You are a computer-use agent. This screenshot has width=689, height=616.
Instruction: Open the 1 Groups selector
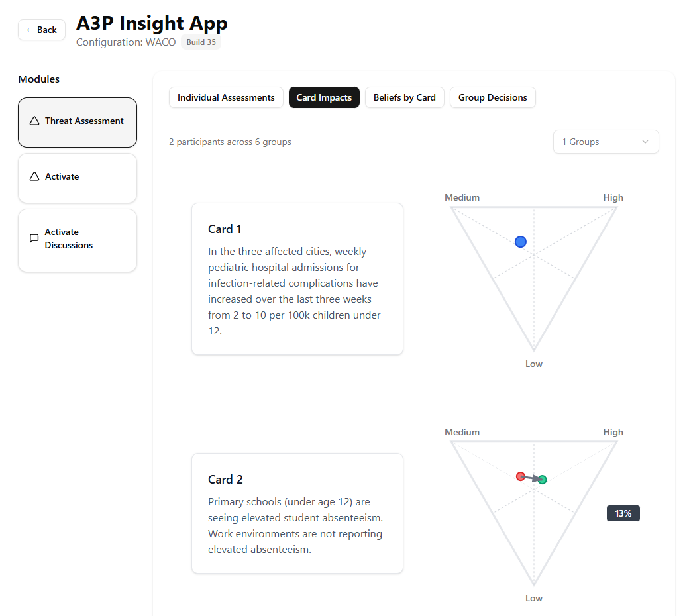coord(606,142)
